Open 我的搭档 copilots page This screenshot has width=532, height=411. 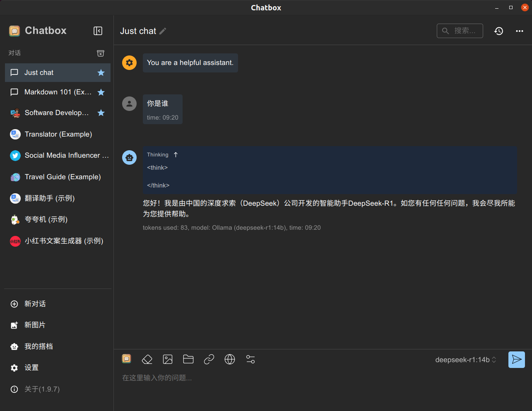point(58,346)
